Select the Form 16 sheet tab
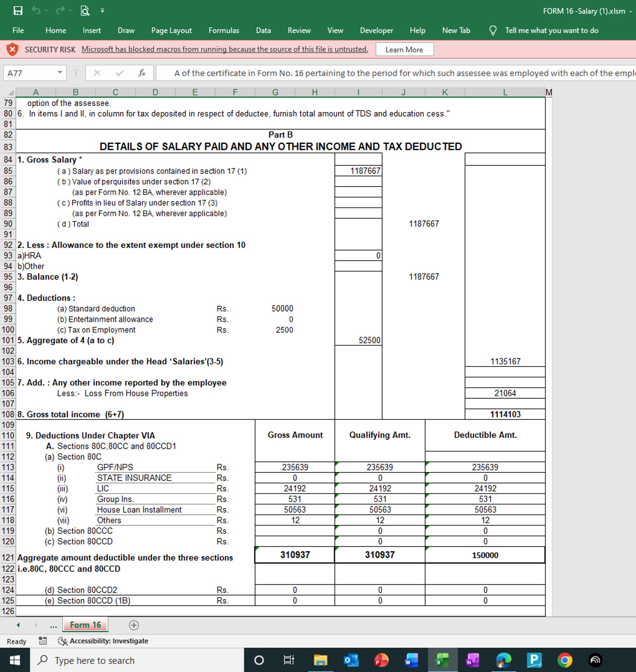Screen dimensions: 636x672 (x=85, y=625)
